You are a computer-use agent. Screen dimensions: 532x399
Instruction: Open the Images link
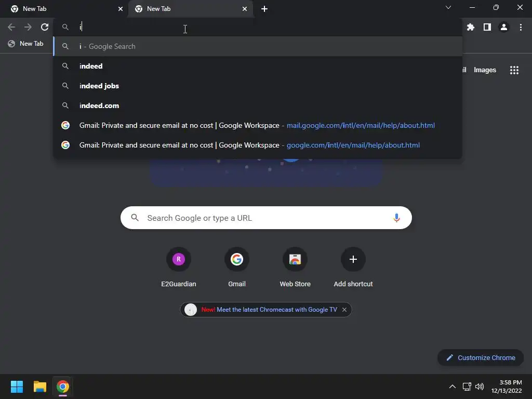pos(485,70)
